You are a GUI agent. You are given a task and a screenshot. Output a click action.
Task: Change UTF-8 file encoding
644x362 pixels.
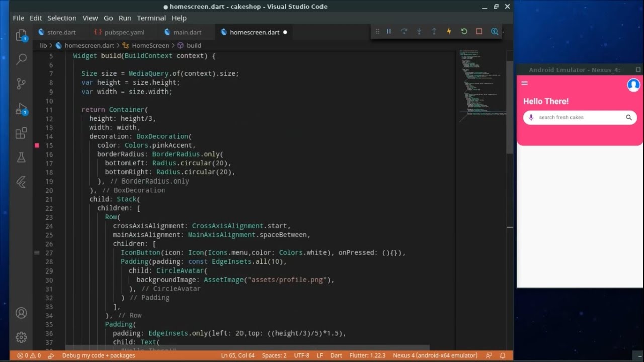pos(302,355)
